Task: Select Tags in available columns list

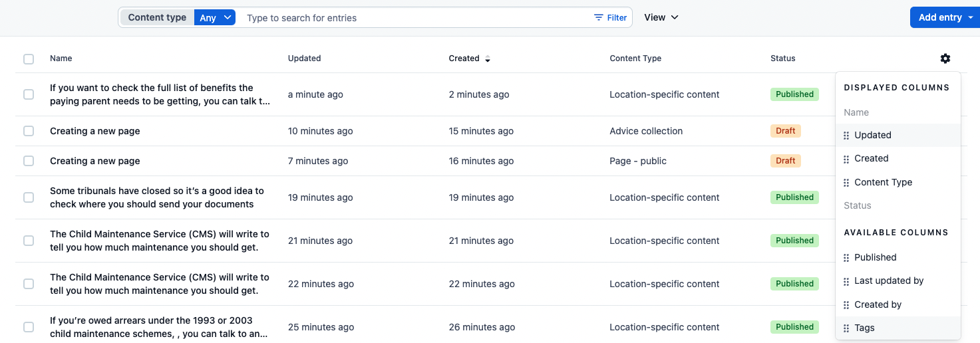Action: (x=864, y=328)
